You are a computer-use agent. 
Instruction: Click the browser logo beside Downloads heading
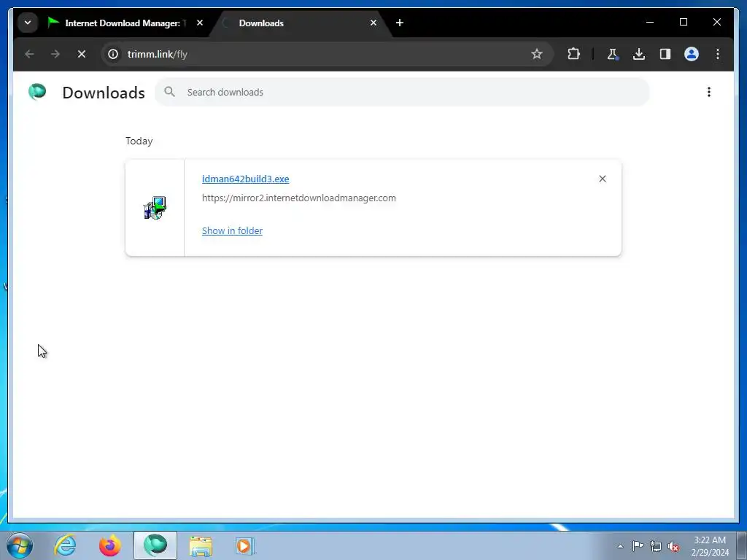coord(37,92)
